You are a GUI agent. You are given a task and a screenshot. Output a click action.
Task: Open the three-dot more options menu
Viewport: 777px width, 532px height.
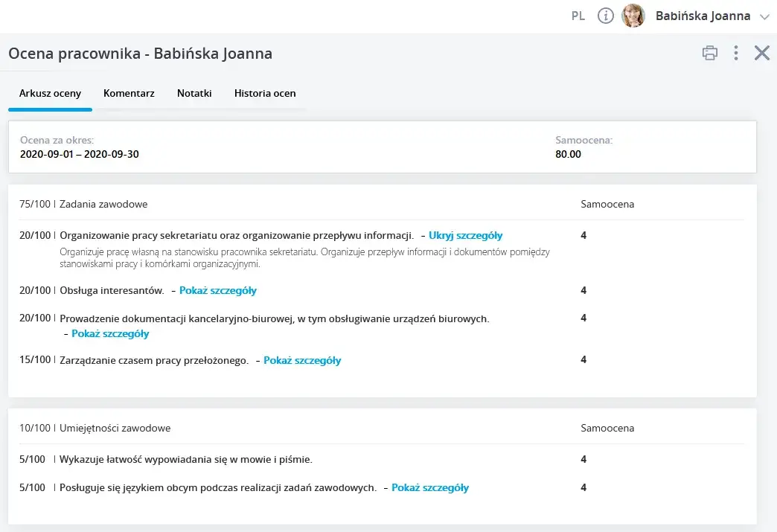coord(735,53)
